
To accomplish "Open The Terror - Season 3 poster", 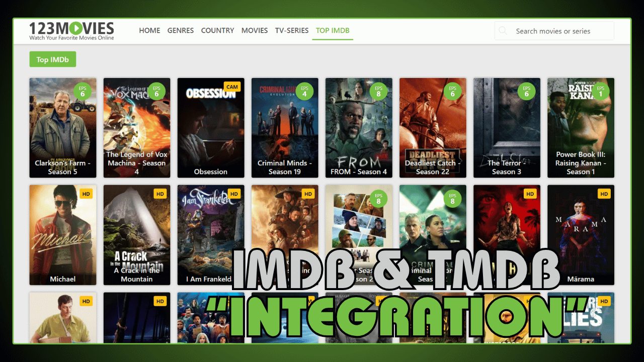I will pos(507,128).
